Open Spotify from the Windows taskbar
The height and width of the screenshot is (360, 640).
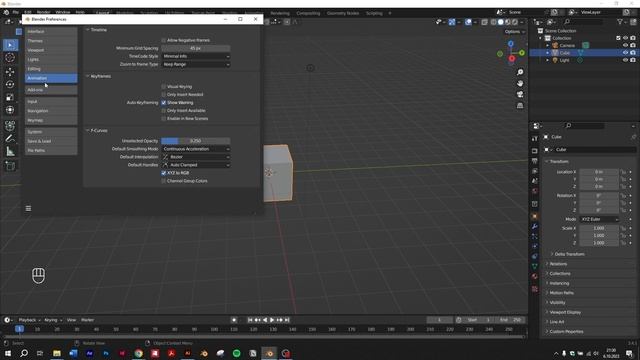click(x=237, y=353)
